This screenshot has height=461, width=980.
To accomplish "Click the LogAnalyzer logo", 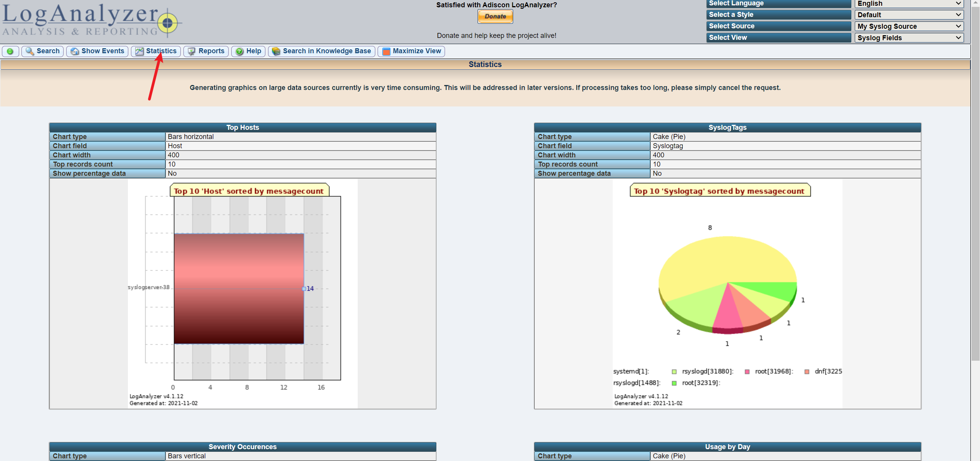I will pyautogui.click(x=91, y=19).
